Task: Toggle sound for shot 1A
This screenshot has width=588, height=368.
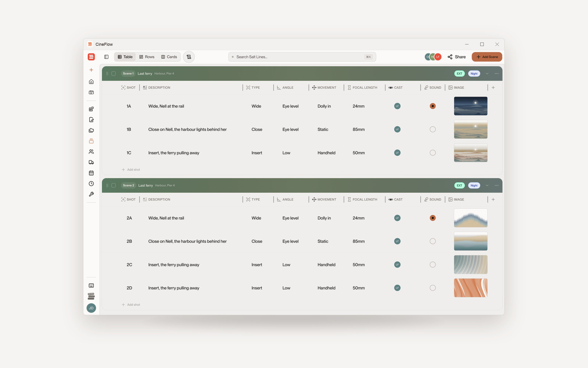Action: 433,106
